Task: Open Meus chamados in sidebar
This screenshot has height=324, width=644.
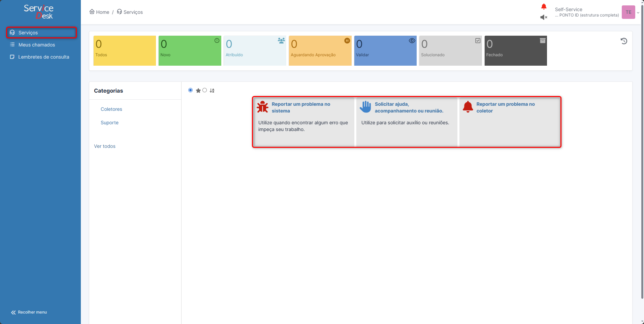Action: pos(36,45)
